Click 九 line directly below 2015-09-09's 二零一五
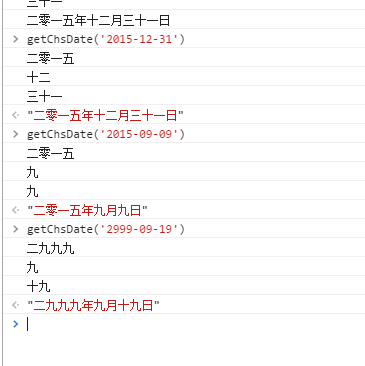365x366 pixels. [x=33, y=173]
